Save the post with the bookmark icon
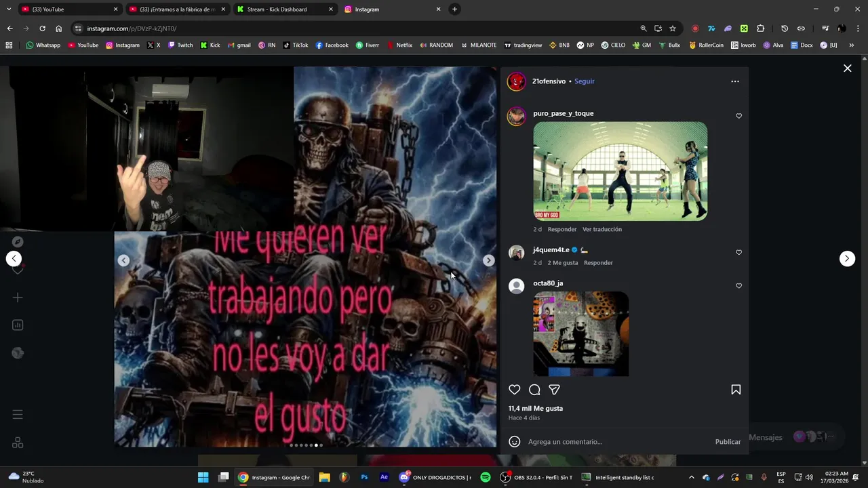Image resolution: width=868 pixels, height=488 pixels. click(736, 390)
